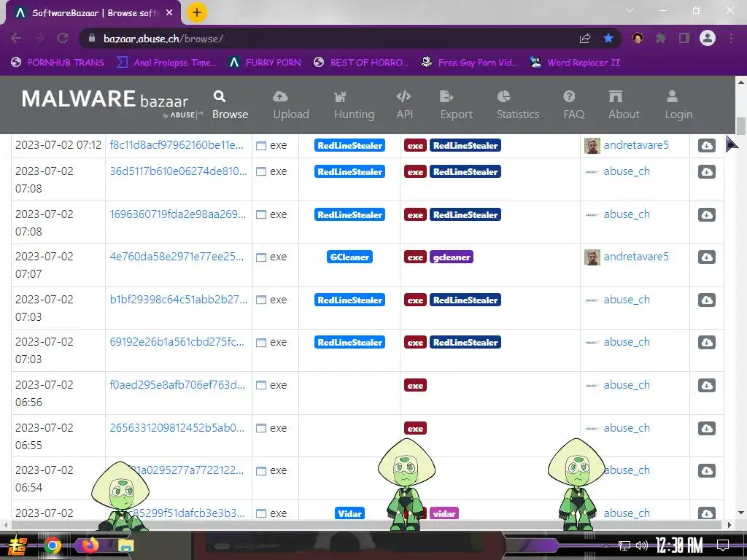This screenshot has width=747, height=560.
Task: Download sample 36d5117b610e06274de810
Action: click(x=706, y=172)
